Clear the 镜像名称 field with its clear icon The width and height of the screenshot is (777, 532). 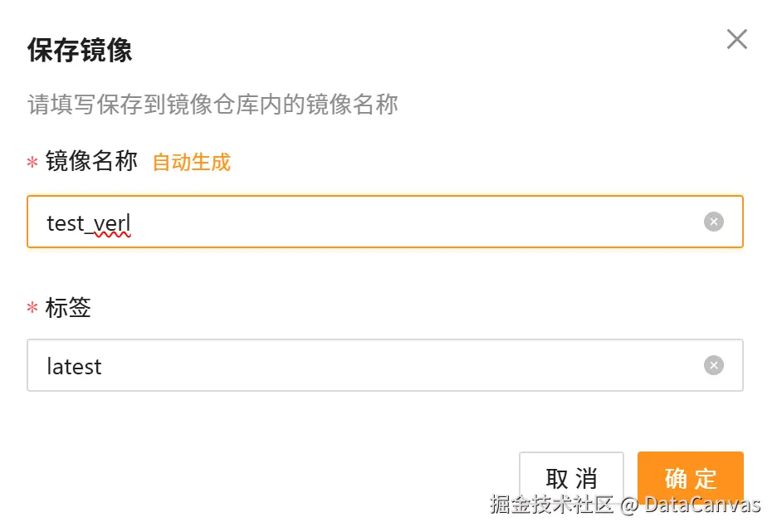pyautogui.click(x=714, y=222)
